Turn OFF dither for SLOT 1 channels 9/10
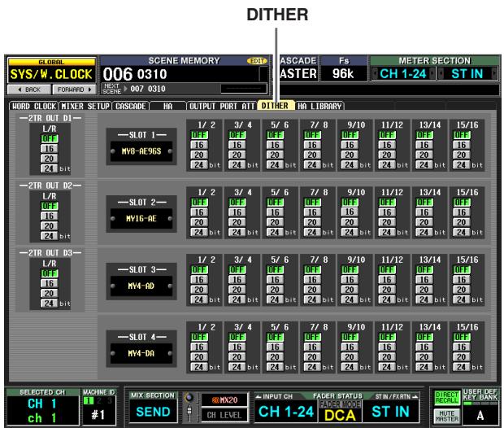 [350, 135]
